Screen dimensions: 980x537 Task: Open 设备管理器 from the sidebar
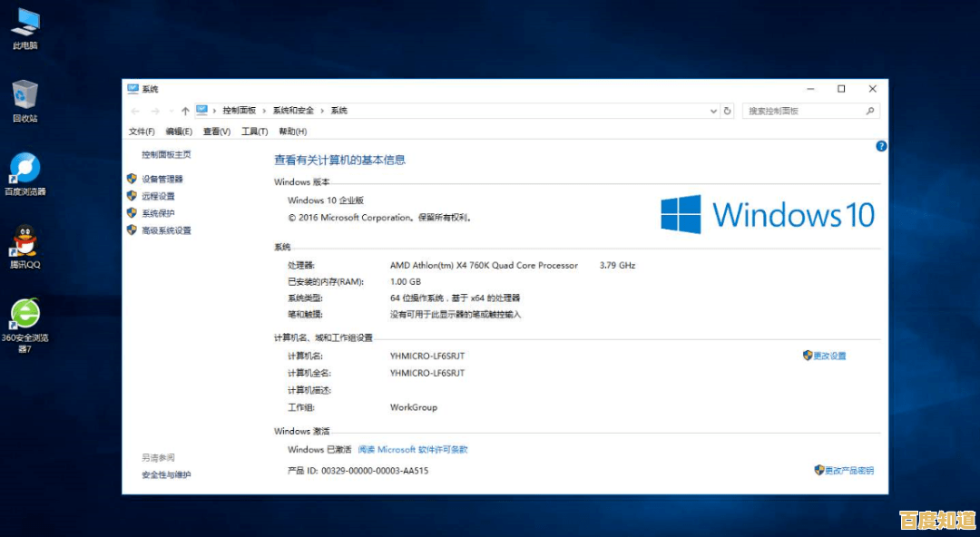tap(162, 178)
